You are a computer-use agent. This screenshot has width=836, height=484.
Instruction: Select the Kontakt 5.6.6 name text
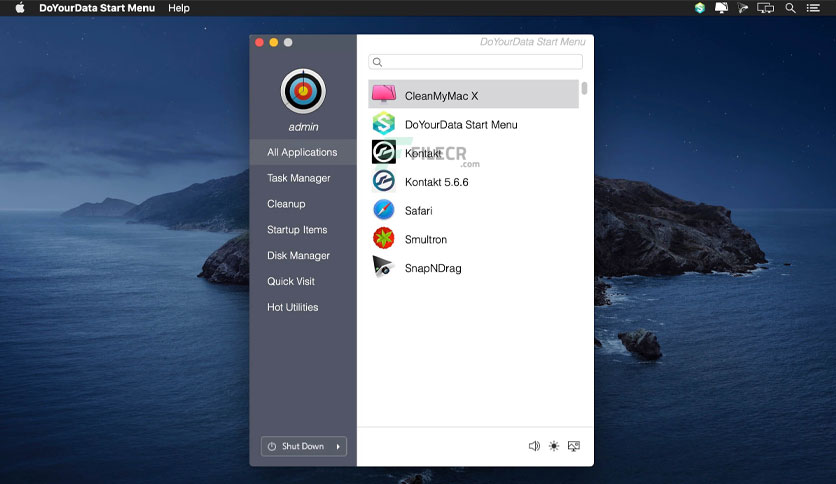pyautogui.click(x=437, y=182)
